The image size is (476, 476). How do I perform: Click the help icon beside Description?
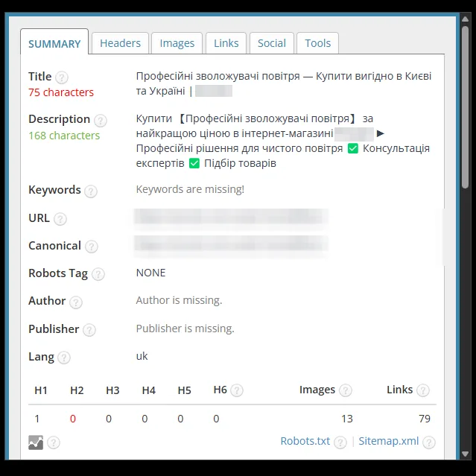click(100, 121)
